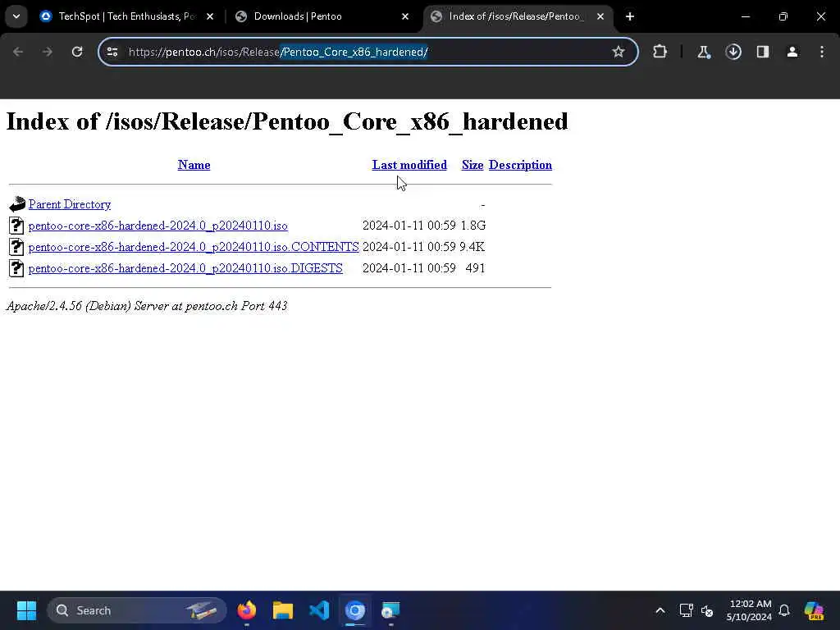Open a new browser tab
The height and width of the screenshot is (630, 840).
point(630,16)
